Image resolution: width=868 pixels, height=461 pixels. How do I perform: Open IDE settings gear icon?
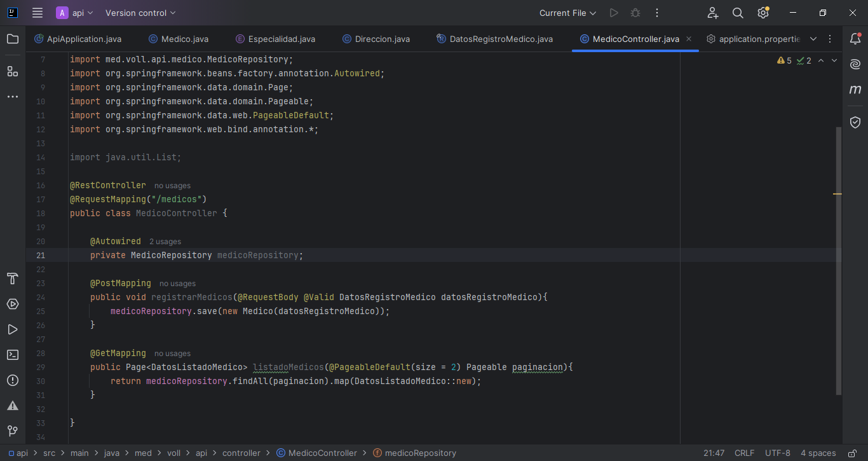coord(763,13)
